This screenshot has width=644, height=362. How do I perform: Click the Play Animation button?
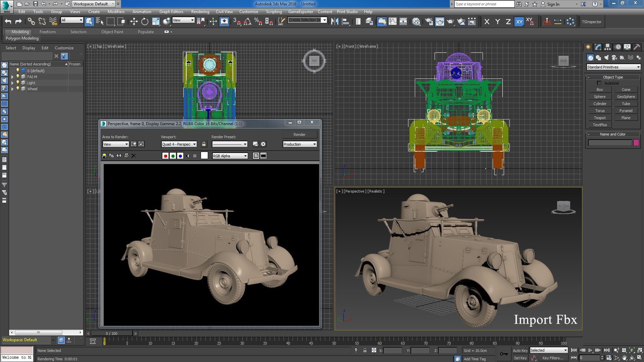tap(590, 350)
